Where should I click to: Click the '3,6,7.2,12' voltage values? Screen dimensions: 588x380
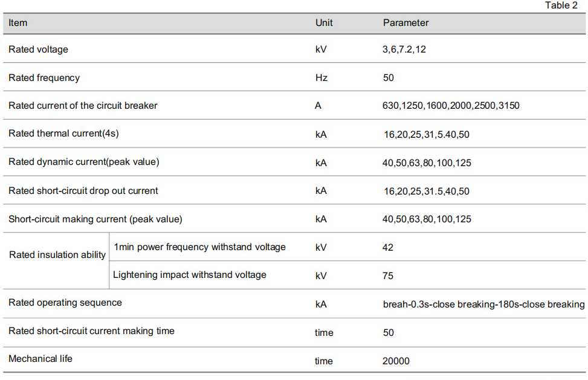point(404,50)
